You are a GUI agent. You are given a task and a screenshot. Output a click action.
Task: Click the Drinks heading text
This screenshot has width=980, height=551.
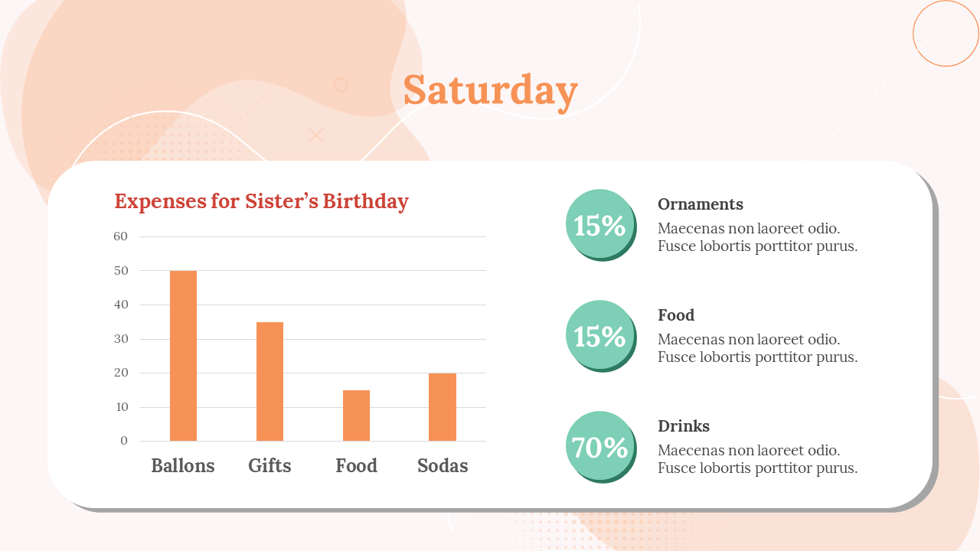pos(684,426)
